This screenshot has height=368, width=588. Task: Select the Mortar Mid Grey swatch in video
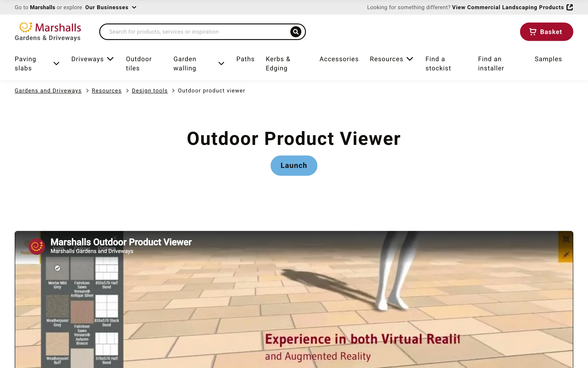[x=57, y=268]
